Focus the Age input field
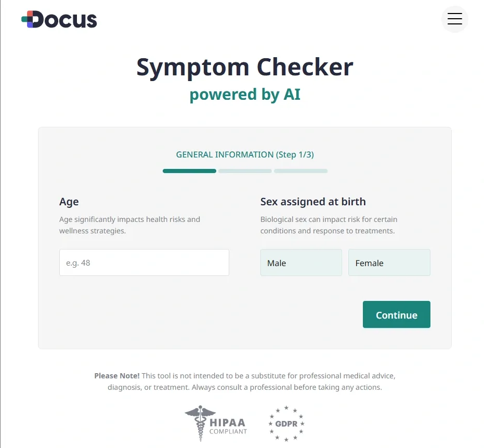Screen dimensions: 484x448 click(x=144, y=262)
